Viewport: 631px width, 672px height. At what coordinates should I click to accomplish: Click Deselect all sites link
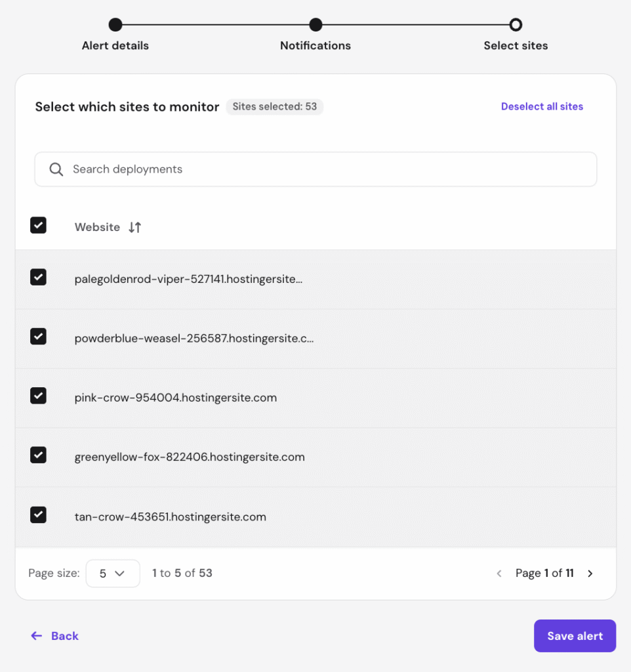pyautogui.click(x=542, y=106)
